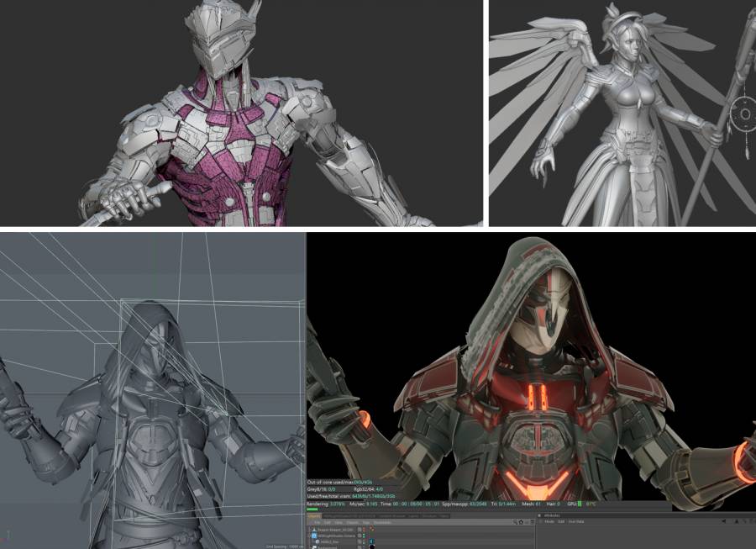The image size is (756, 549).
Task: Click the back arrow in Attributes panel
Action: (724, 521)
